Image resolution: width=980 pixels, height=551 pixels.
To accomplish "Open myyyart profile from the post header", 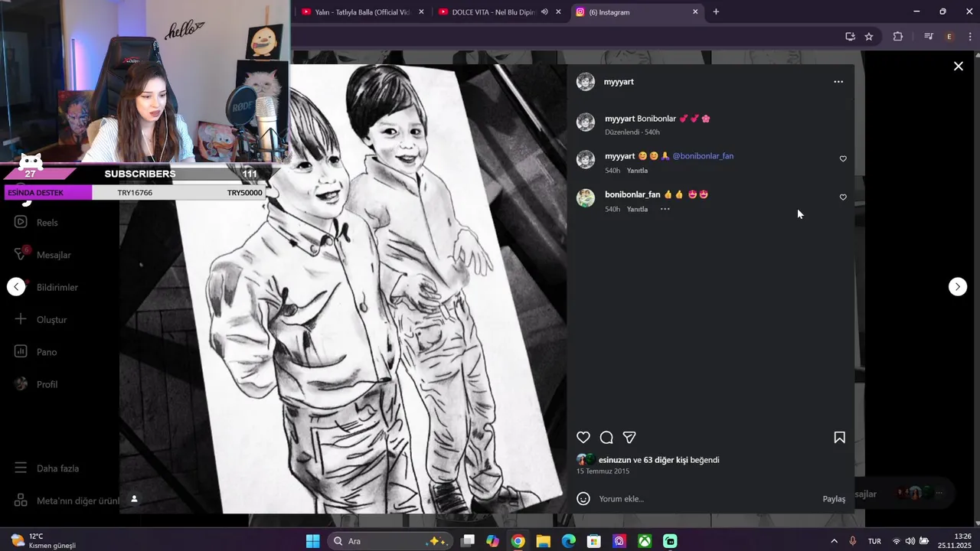I will coord(619,82).
